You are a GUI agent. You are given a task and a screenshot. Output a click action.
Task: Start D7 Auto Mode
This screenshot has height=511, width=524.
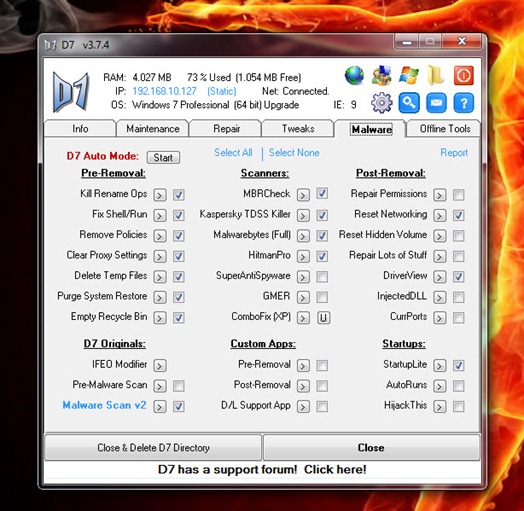(163, 157)
